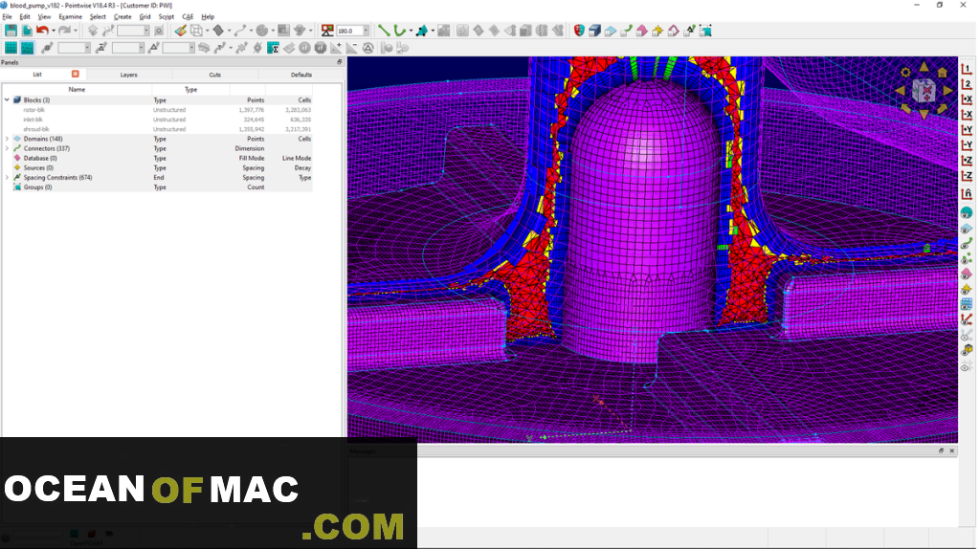Collapse the Blocks (3) tree node
Viewport: 980px width, 549px height.
(7, 99)
